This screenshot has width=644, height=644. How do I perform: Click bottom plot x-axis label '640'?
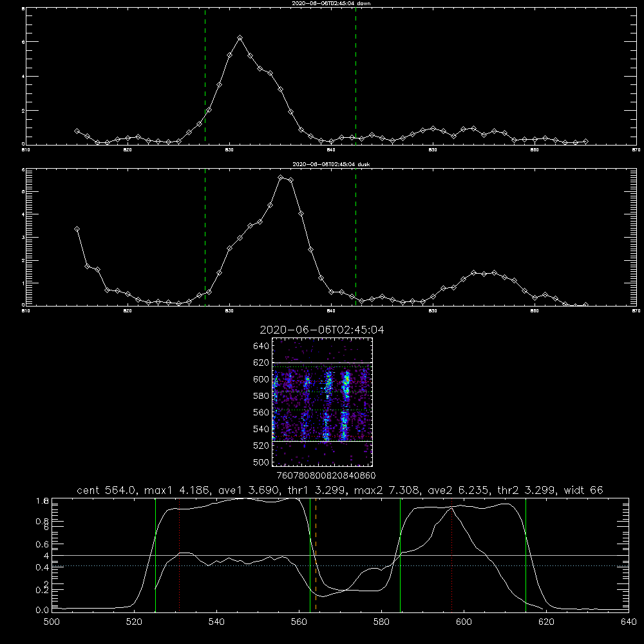pyautogui.click(x=629, y=622)
